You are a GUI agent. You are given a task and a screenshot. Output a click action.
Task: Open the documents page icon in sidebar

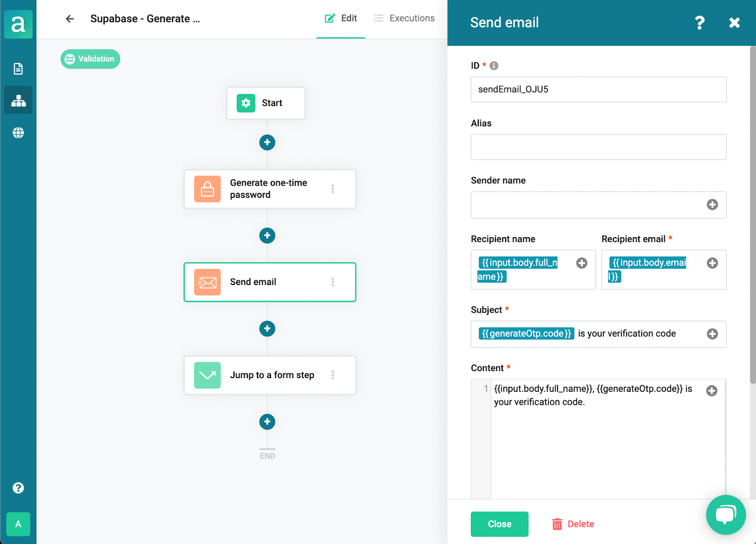click(18, 69)
